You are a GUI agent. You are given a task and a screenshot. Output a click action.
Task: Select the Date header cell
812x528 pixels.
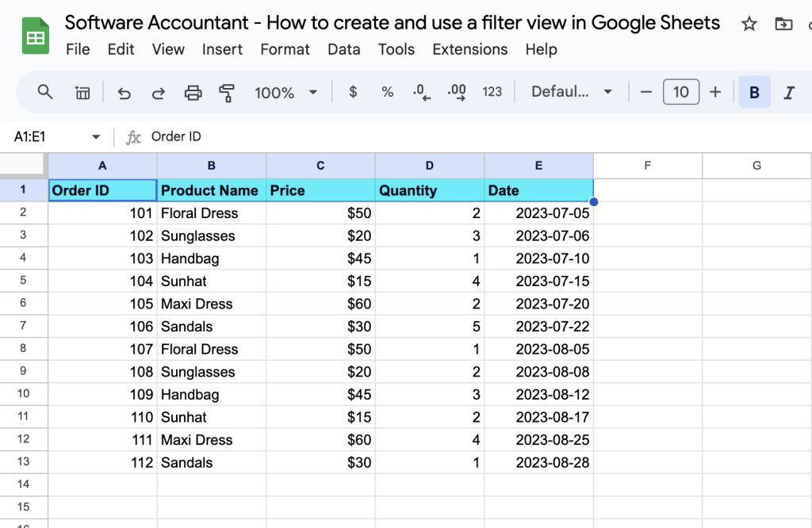(538, 190)
